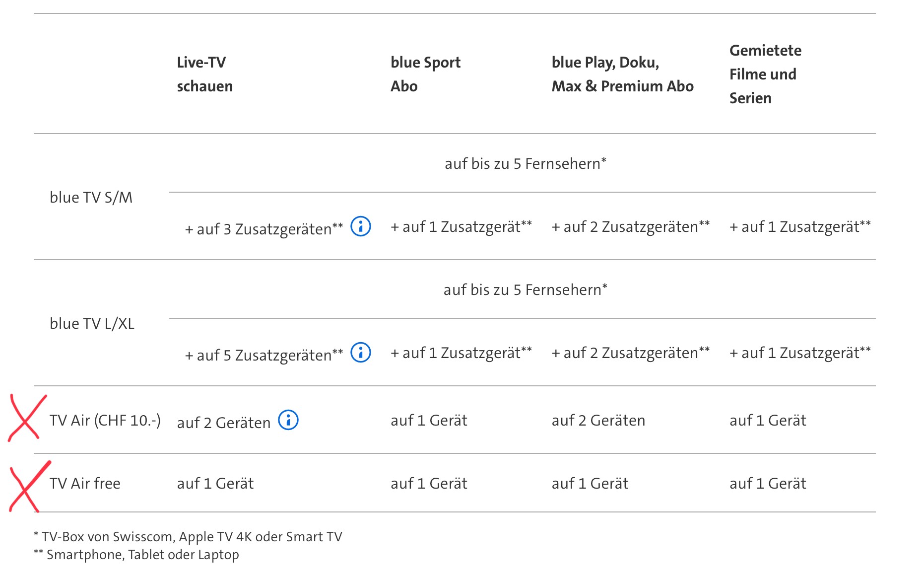
Task: Click 'blue Play, Doku, Max & Premium Abo' header
Action: point(622,74)
